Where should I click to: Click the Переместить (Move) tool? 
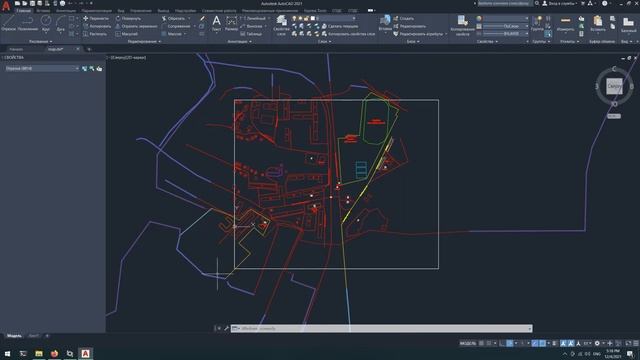click(x=96, y=18)
